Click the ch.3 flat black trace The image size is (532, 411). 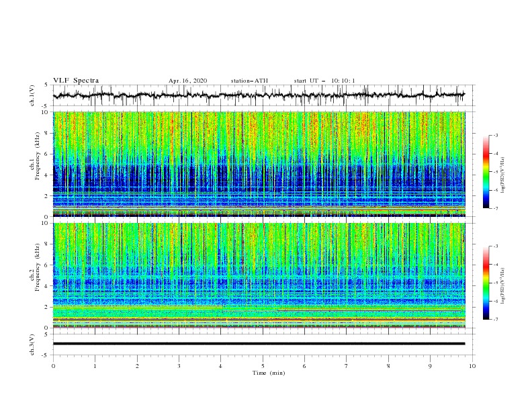tap(259, 344)
